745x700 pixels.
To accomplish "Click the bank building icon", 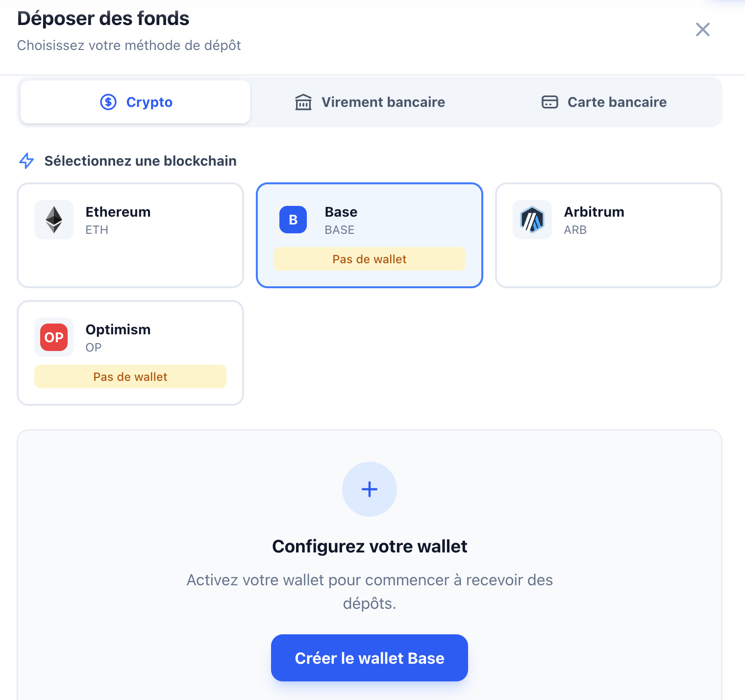I will (303, 102).
